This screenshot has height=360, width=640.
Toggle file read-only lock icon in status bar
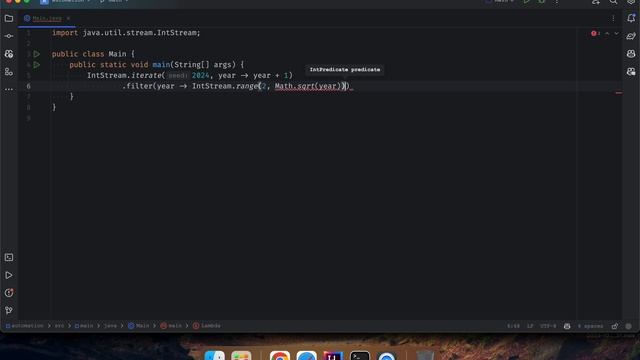[x=615, y=326]
